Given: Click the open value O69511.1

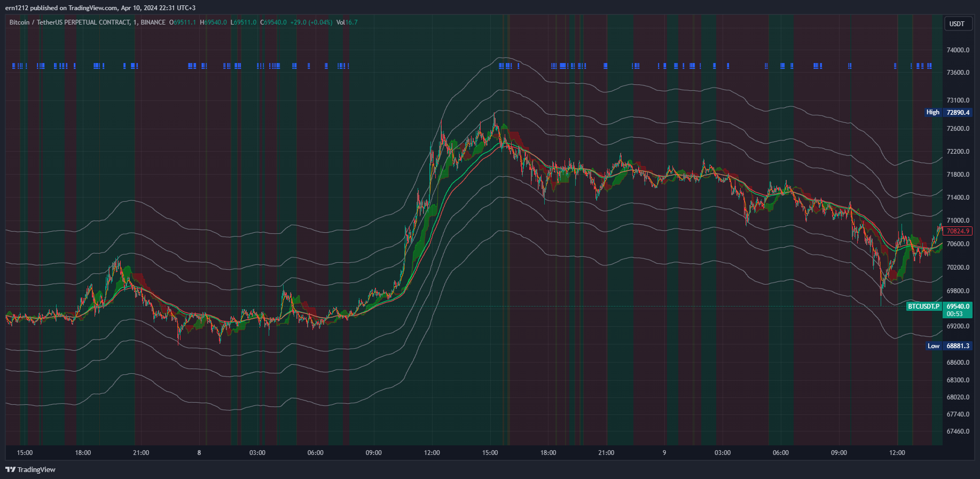Looking at the screenshot, I should pyautogui.click(x=183, y=22).
